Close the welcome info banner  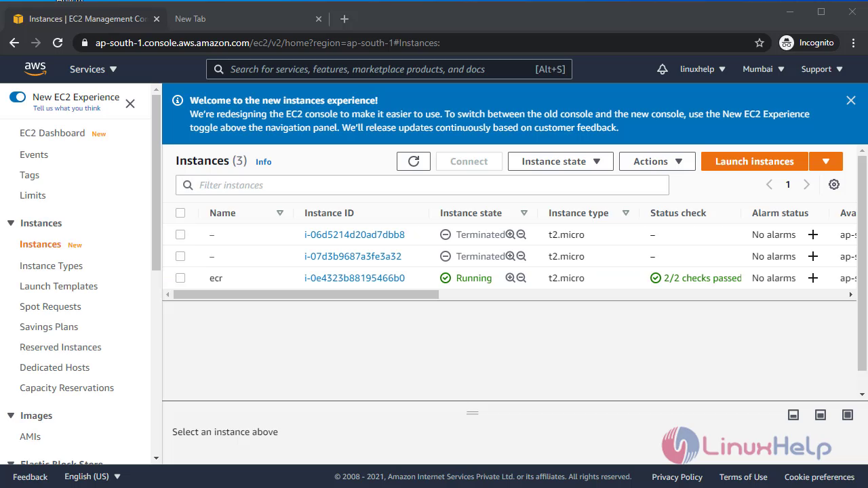pyautogui.click(x=851, y=100)
